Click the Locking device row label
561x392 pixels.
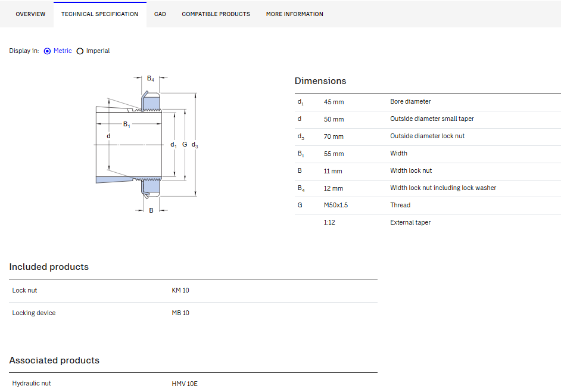pos(33,313)
